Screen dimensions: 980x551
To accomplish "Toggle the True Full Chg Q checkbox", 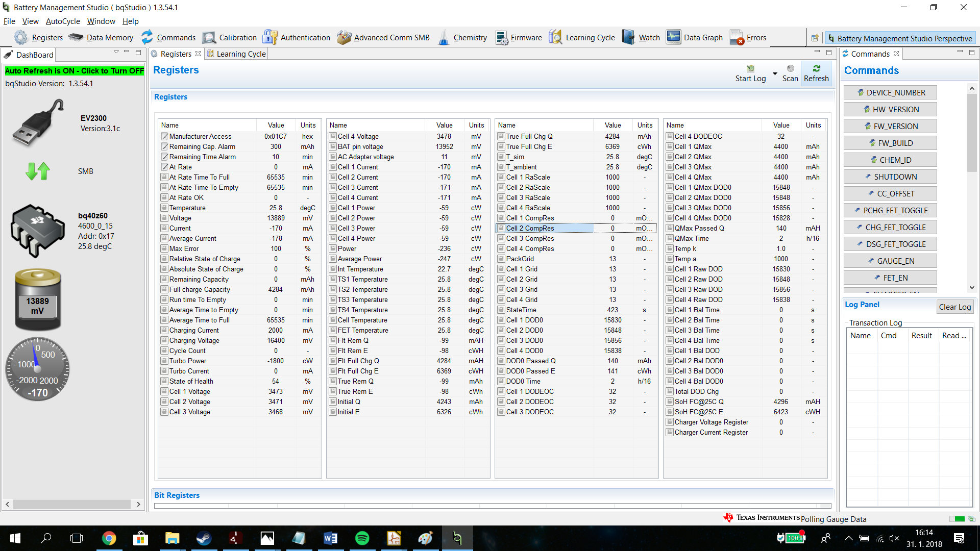I will click(x=501, y=136).
